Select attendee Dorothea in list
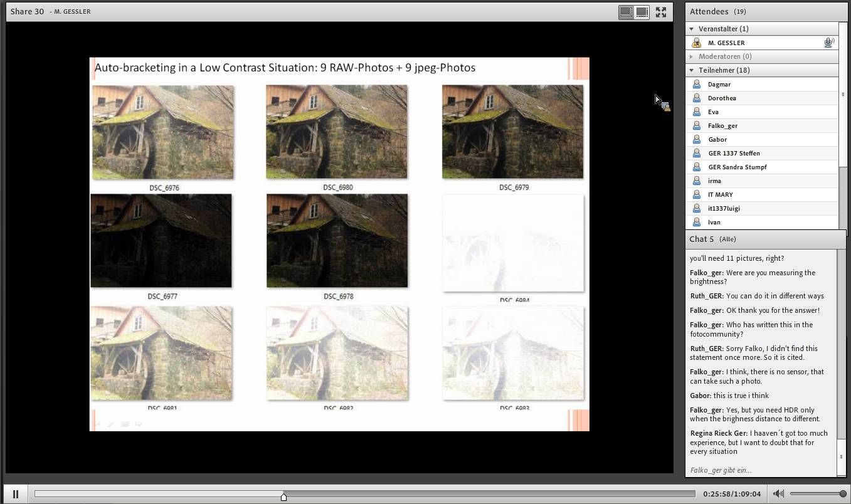The height and width of the screenshot is (504, 851). pos(722,98)
